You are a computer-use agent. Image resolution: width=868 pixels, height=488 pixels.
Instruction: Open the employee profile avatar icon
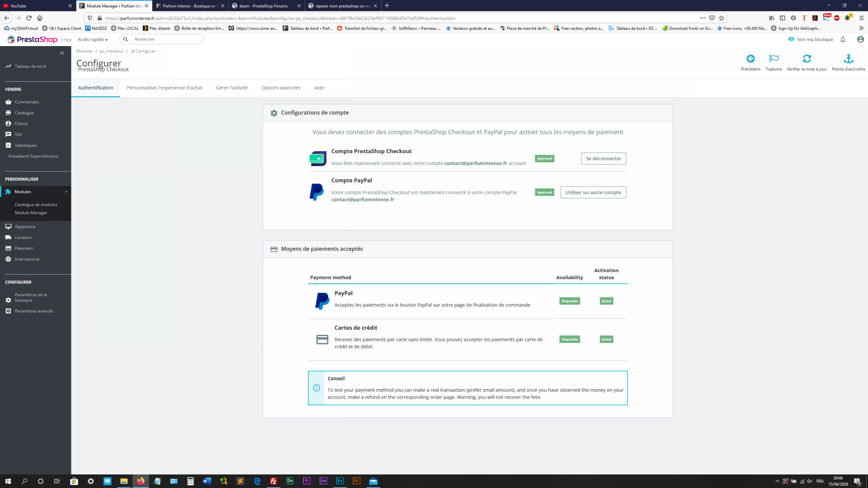click(x=860, y=39)
